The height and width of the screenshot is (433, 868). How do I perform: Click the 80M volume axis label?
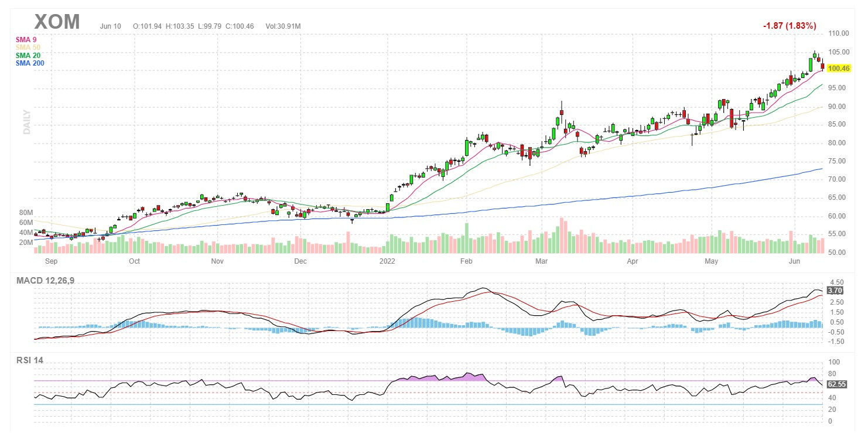(x=26, y=213)
